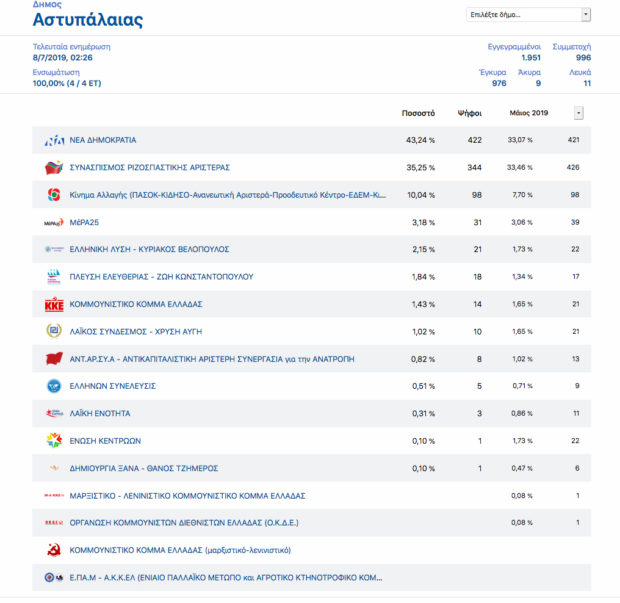This screenshot has width=620, height=603.
Task: Click the Πλεύση Ελευθερίας ship logo
Action: point(54,276)
